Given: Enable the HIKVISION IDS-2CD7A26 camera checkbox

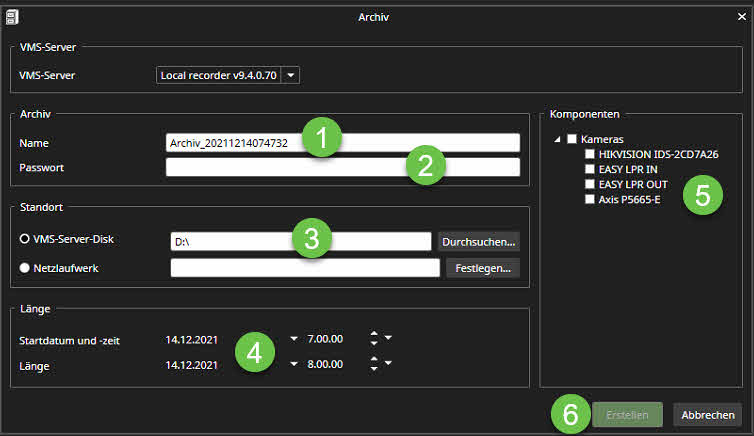Looking at the screenshot, I should [590, 155].
